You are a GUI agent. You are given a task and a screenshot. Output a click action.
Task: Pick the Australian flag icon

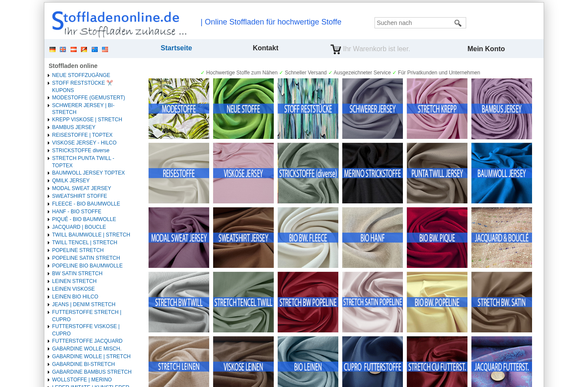[x=95, y=49]
